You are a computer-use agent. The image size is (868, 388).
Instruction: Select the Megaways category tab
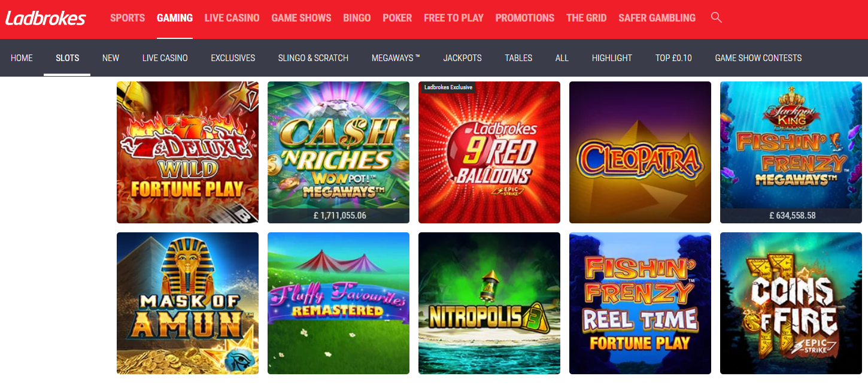click(x=396, y=58)
